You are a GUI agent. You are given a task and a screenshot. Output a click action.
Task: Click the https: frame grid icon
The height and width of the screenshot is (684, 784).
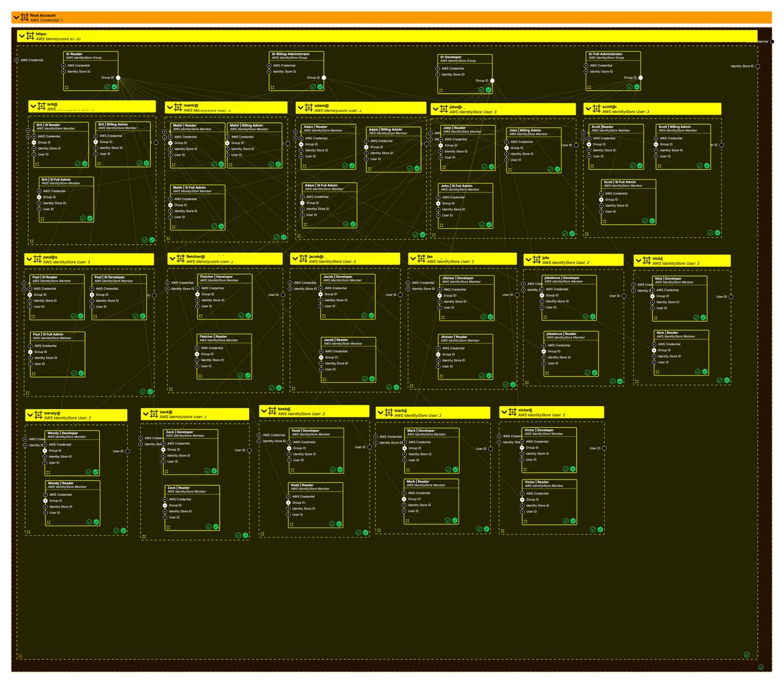30,36
